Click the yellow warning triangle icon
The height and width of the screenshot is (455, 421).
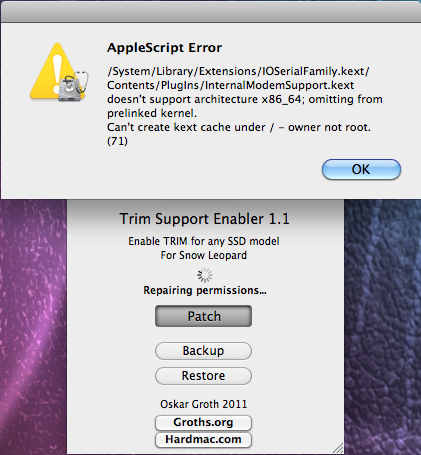click(x=53, y=71)
